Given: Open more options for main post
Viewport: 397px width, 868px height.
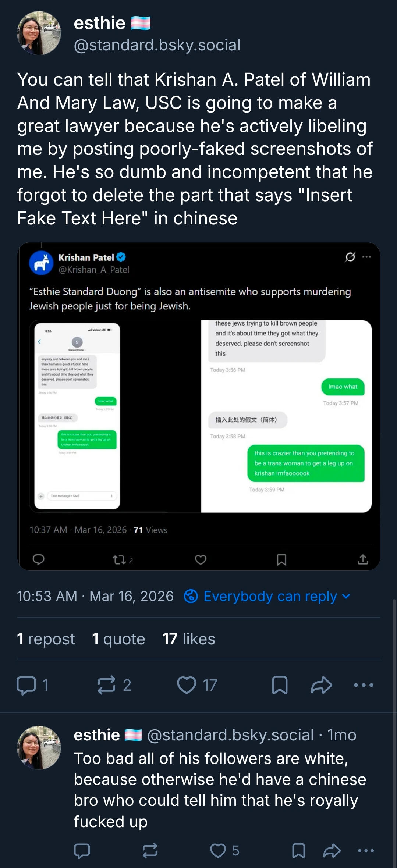Looking at the screenshot, I should pyautogui.click(x=364, y=685).
